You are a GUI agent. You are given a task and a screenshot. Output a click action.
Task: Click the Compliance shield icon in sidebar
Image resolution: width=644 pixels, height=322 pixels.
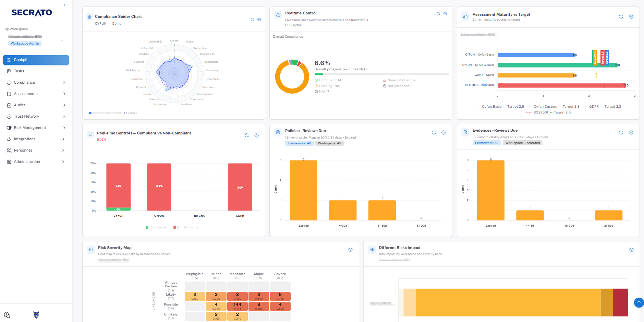pyautogui.click(x=9, y=83)
